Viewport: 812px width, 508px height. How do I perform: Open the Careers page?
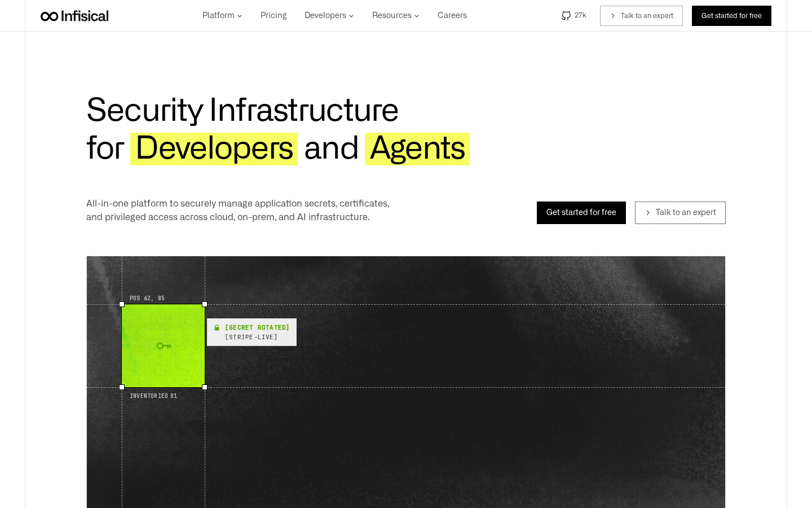[452, 15]
